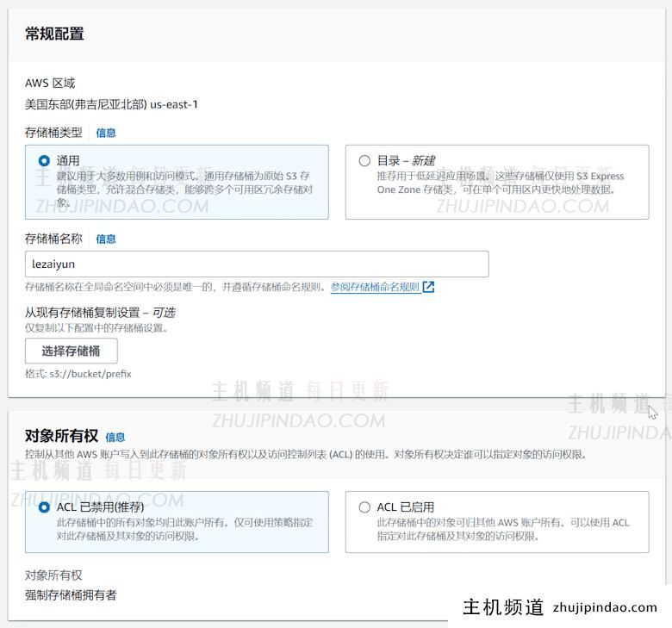Viewport: 672px width, 628px height.
Task: Click the 格式: s3://bucket/prefix hint text
Action: tap(78, 374)
